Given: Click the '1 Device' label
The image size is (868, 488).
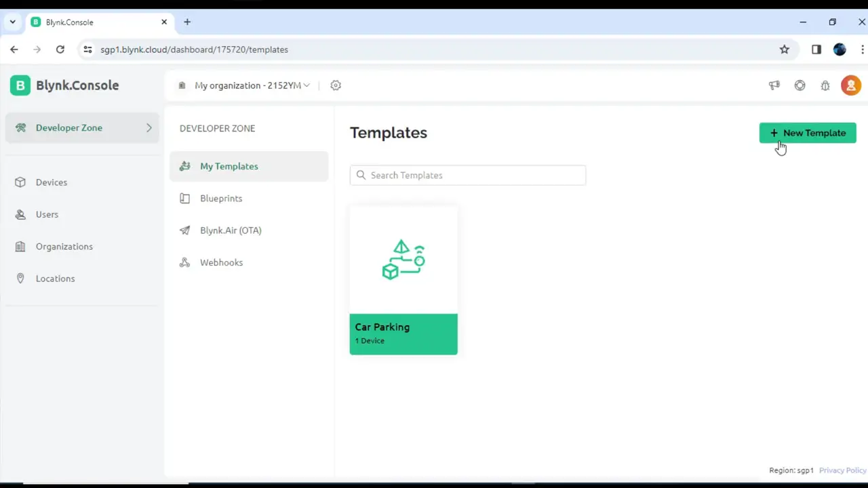Looking at the screenshot, I should [x=370, y=341].
